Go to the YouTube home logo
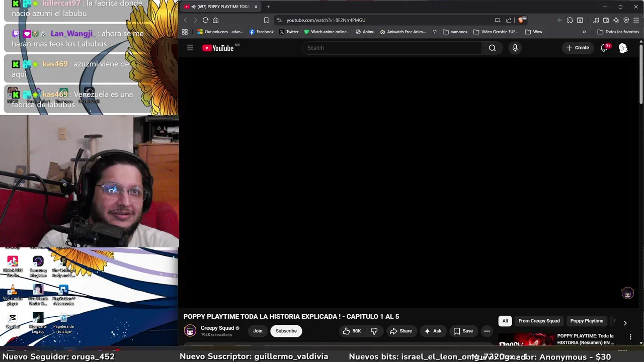Image resolution: width=644 pixels, height=362 pixels. pyautogui.click(x=218, y=48)
